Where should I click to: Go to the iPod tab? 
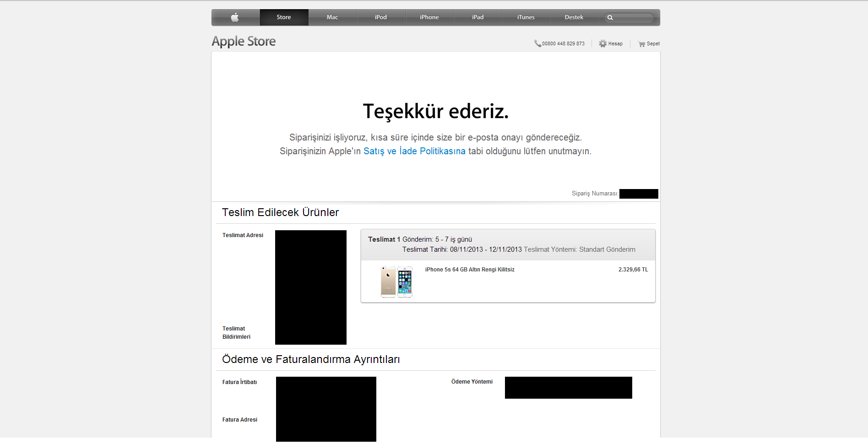[x=381, y=17]
